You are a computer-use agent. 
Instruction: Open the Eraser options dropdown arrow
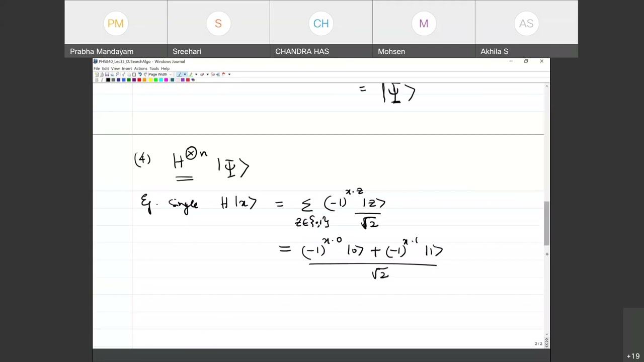click(207, 74)
